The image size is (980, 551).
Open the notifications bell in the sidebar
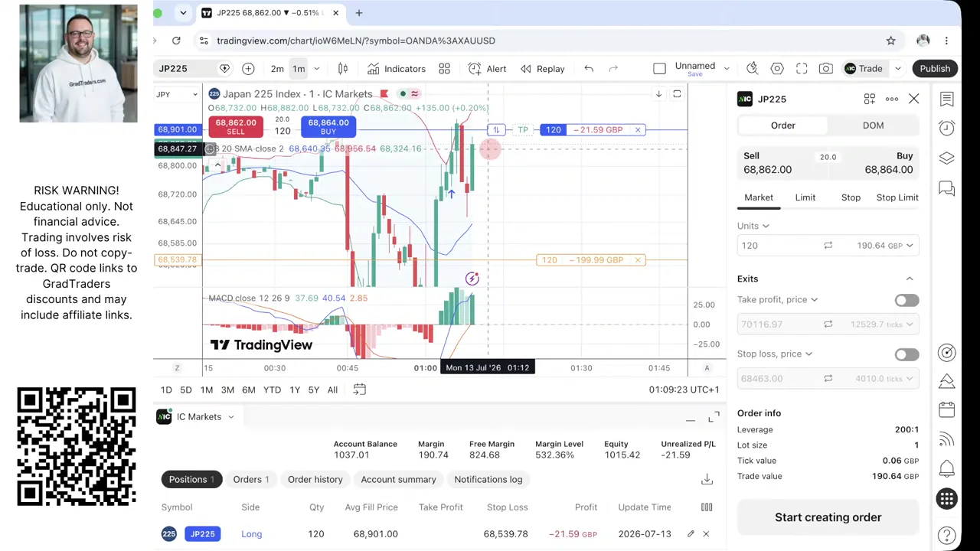point(947,468)
